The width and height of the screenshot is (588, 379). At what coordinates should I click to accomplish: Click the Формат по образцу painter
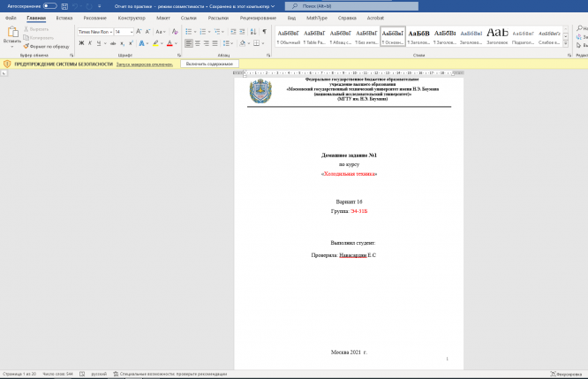pos(46,47)
